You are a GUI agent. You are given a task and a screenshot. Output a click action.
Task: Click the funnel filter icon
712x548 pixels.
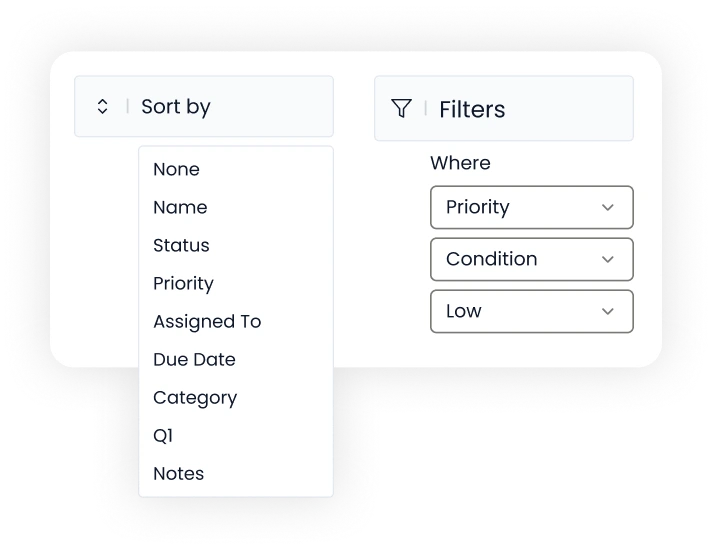pos(401,109)
